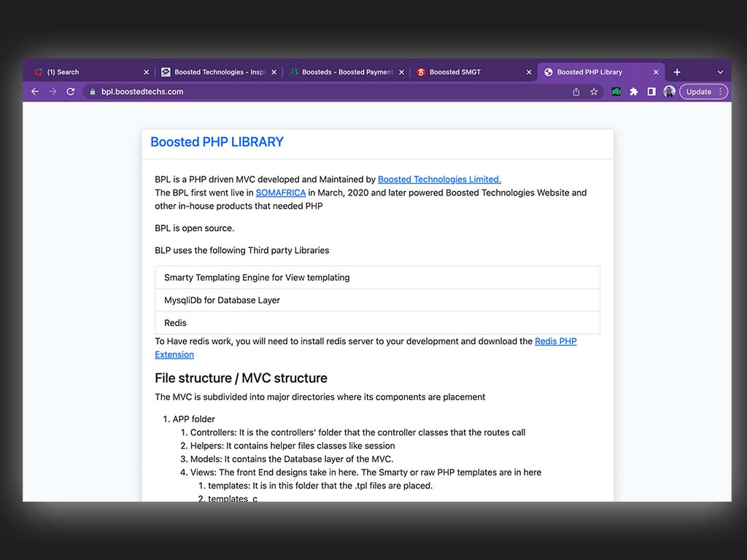Click the MysqliDb for Database Layer row
This screenshot has width=747, height=560.
point(377,300)
